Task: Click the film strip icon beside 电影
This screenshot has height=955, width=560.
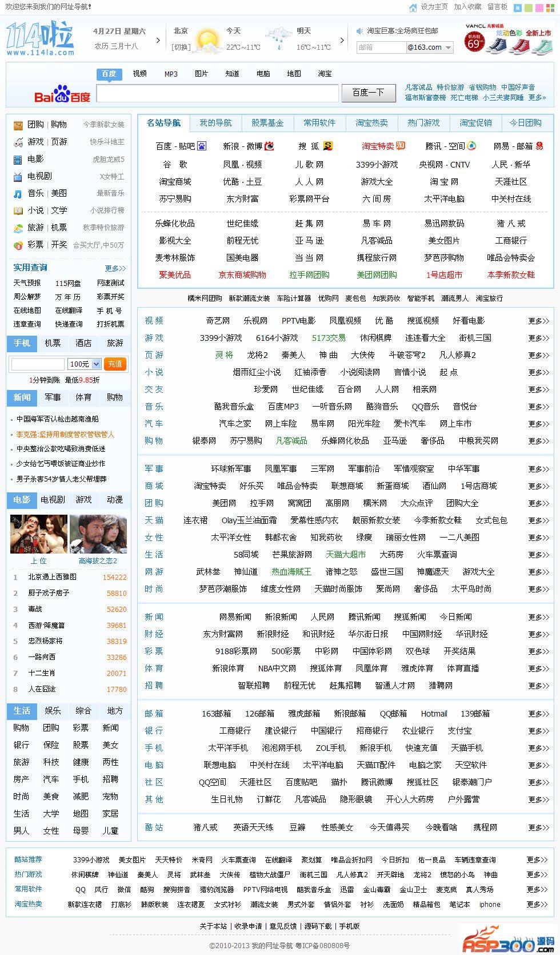Action: 18,159
